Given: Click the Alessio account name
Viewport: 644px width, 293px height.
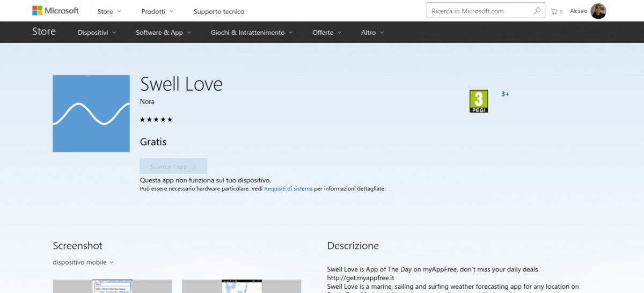Looking at the screenshot, I should point(579,11).
